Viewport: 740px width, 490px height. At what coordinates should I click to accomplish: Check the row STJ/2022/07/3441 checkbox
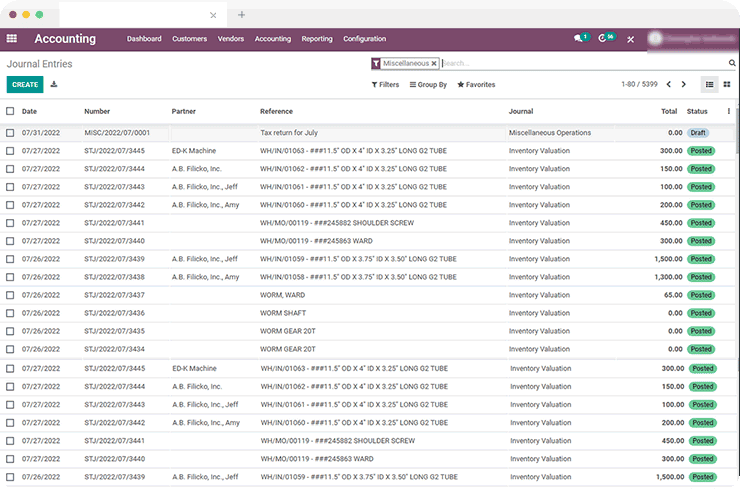point(10,223)
